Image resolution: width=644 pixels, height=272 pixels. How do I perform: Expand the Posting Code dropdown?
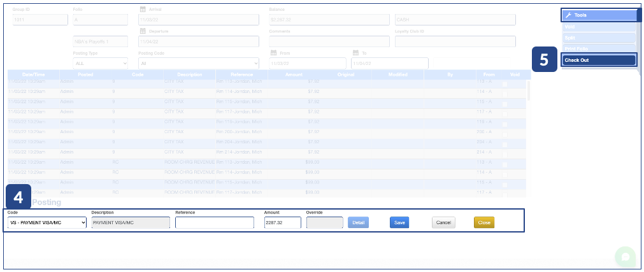tap(198, 64)
